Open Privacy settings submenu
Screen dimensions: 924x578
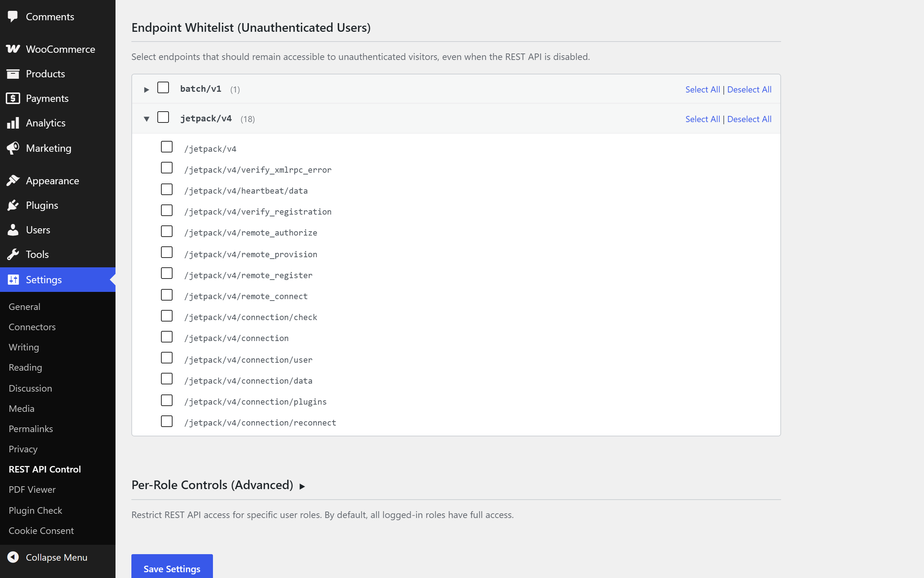click(23, 449)
